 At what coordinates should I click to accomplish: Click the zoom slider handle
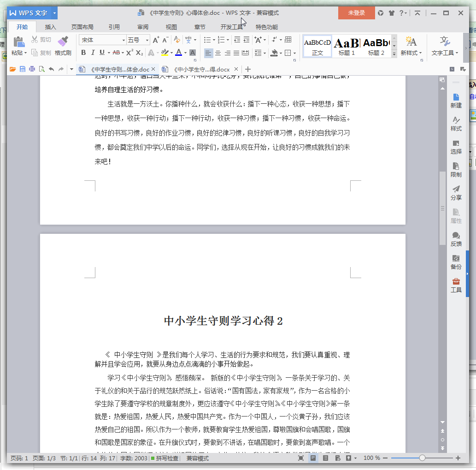(422, 458)
